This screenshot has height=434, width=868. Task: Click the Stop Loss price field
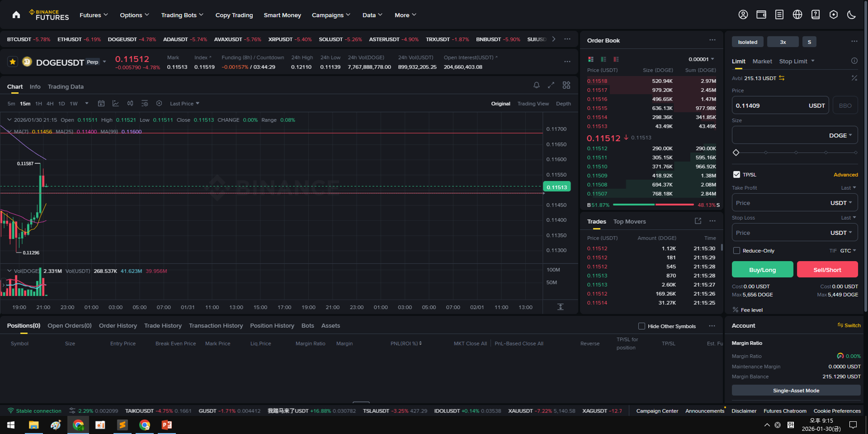tap(794, 233)
